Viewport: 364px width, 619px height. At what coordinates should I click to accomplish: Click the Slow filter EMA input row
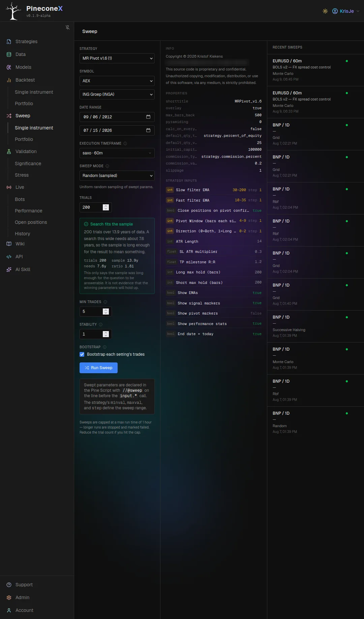tap(214, 190)
